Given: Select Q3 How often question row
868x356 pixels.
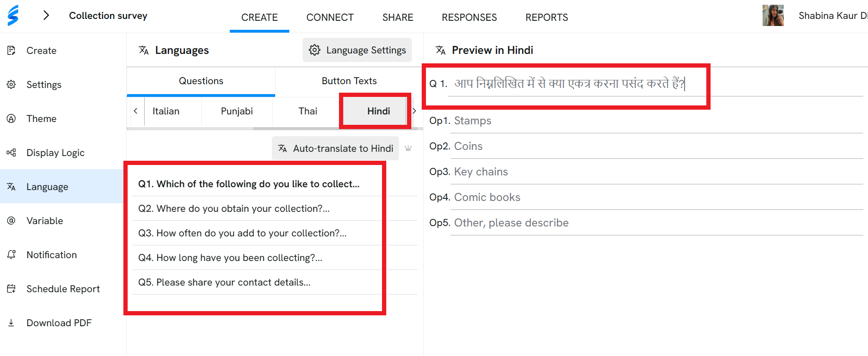Looking at the screenshot, I should point(275,233).
